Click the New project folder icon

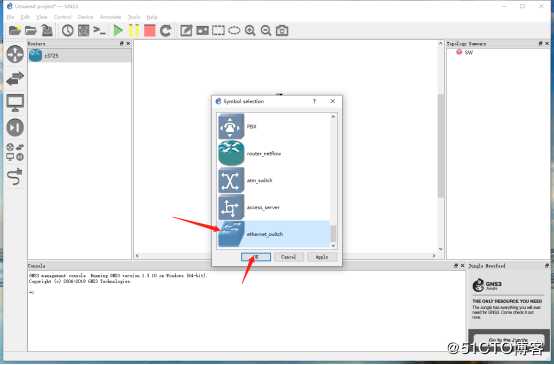[x=15, y=30]
